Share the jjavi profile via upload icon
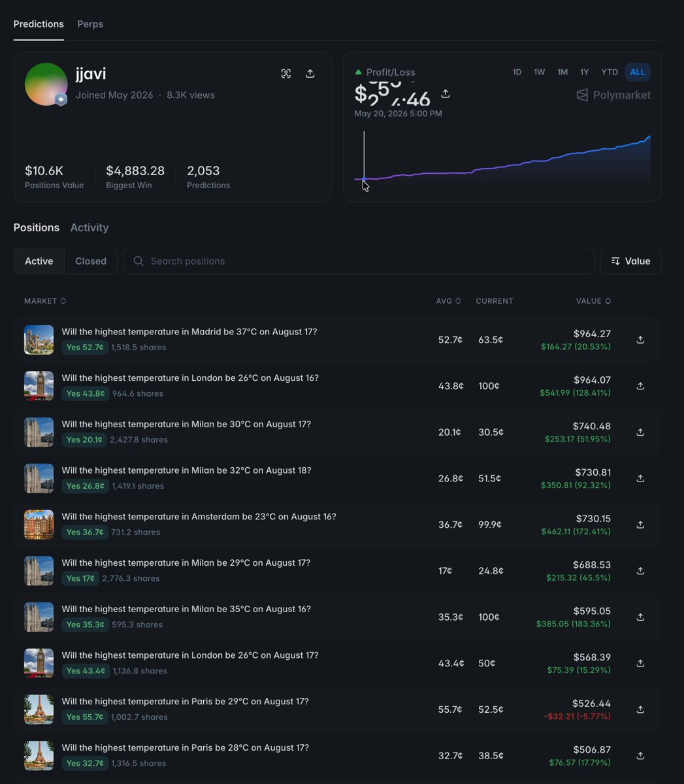 pyautogui.click(x=310, y=74)
